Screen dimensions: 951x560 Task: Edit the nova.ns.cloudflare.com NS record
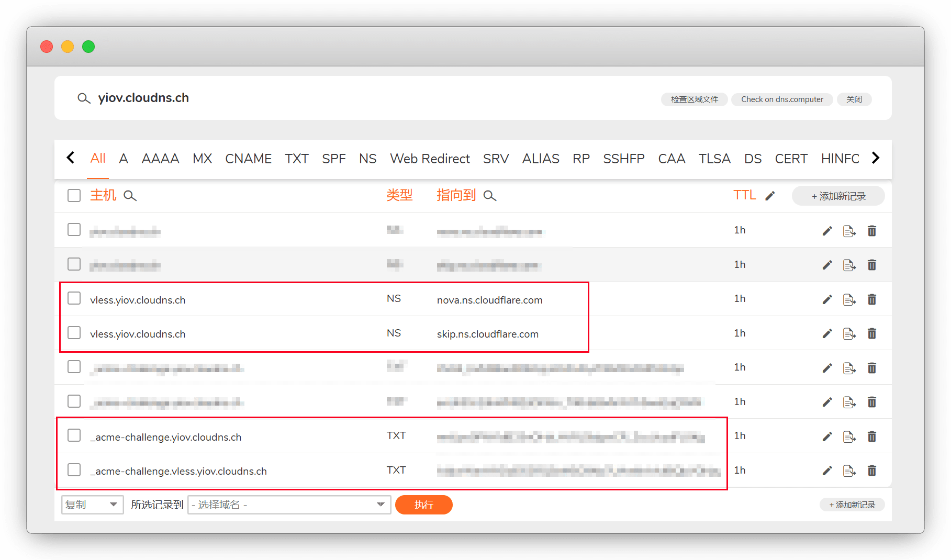tap(827, 299)
